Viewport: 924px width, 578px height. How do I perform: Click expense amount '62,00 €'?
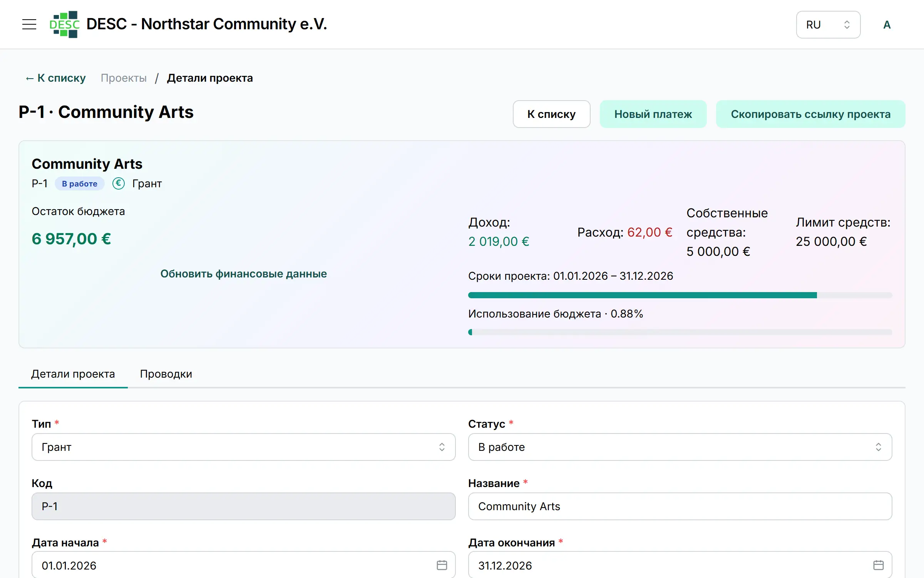pyautogui.click(x=650, y=232)
